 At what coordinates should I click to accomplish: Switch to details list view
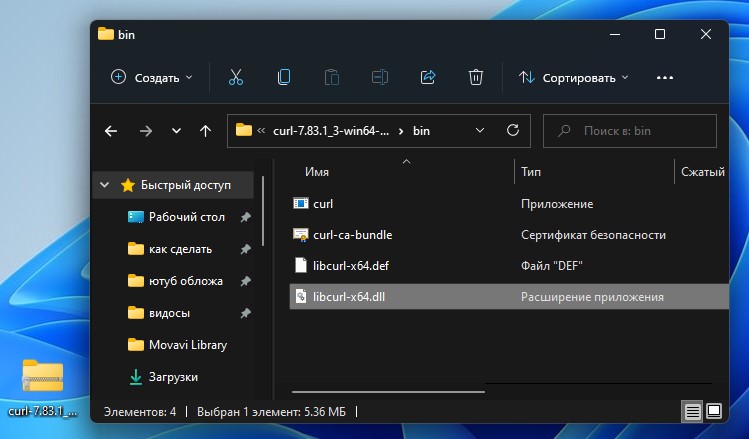tap(692, 411)
